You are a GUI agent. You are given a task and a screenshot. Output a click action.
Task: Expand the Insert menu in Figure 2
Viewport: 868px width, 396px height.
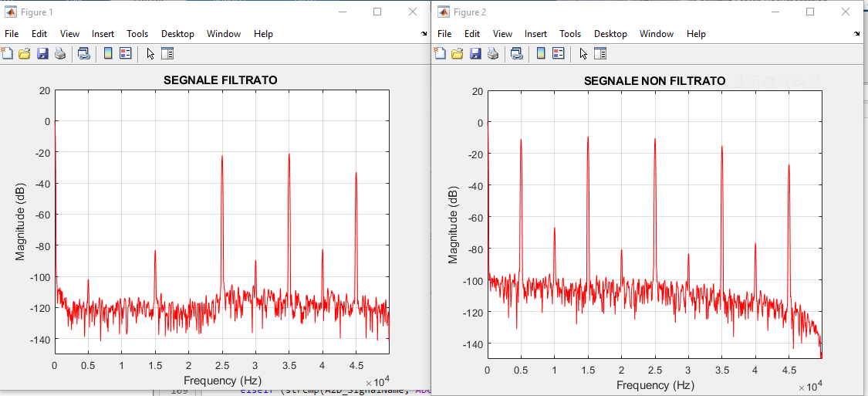click(535, 34)
